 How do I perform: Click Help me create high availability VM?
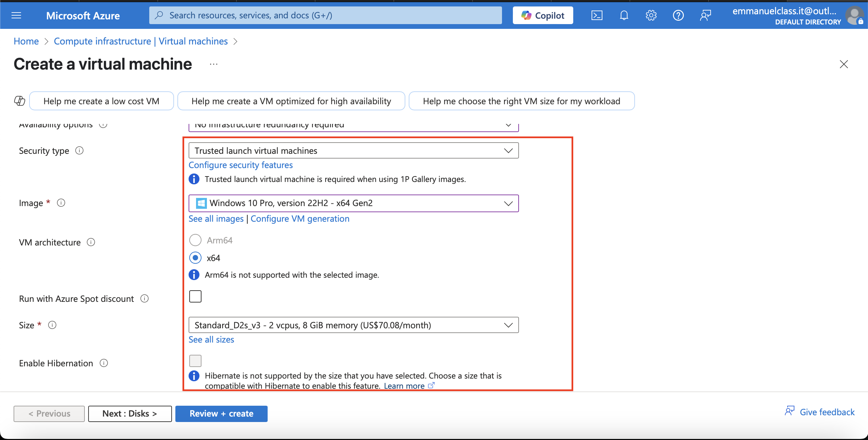[291, 101]
